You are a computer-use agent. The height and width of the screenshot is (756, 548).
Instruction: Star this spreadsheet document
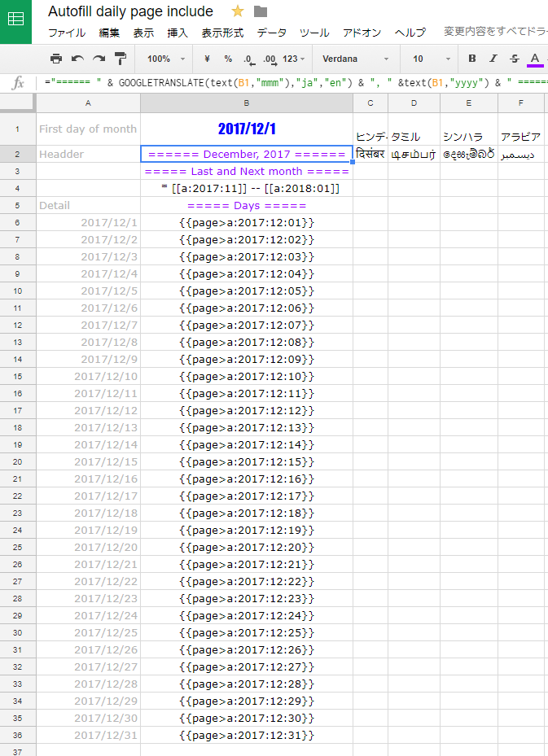pos(237,11)
